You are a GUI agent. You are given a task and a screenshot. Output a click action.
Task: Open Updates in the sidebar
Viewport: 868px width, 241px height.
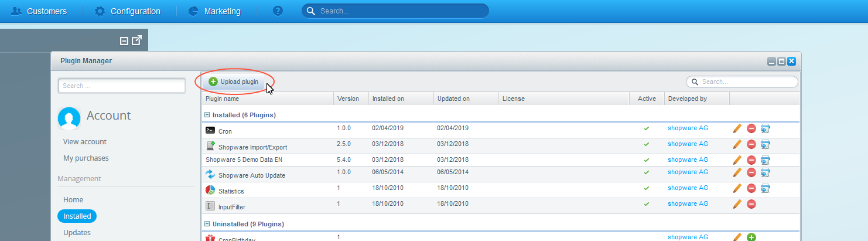(77, 232)
